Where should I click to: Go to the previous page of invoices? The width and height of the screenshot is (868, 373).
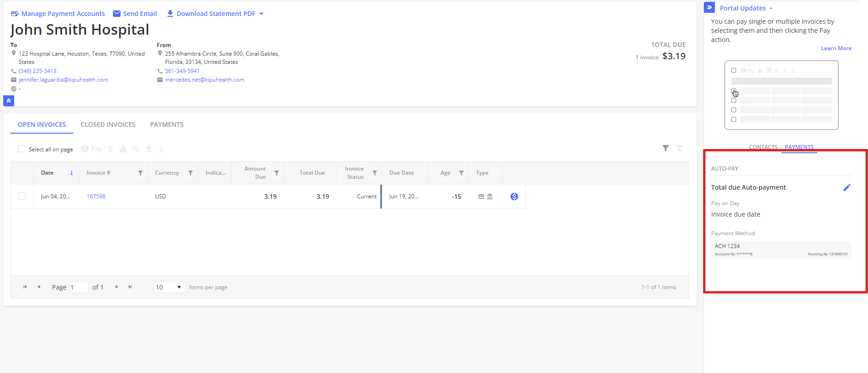click(39, 287)
